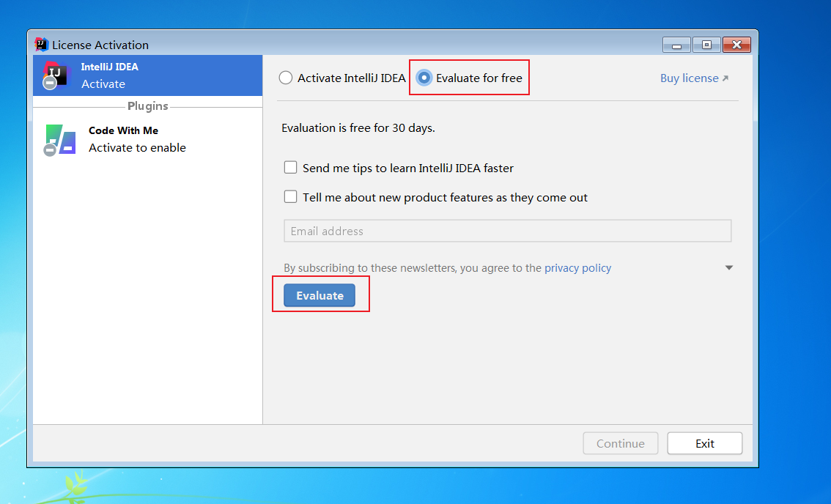Viewport: 831px width, 504px height.
Task: Minimize the License Activation window
Action: click(676, 45)
